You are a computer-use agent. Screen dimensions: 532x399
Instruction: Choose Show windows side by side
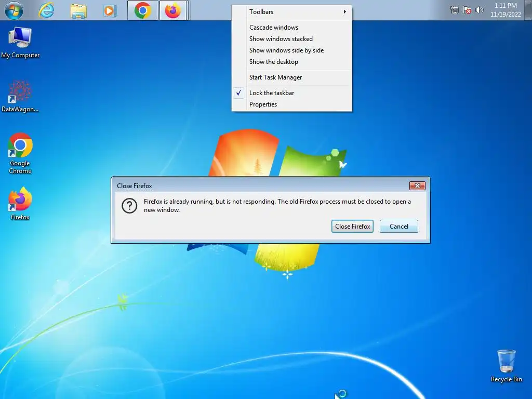click(x=292, y=50)
